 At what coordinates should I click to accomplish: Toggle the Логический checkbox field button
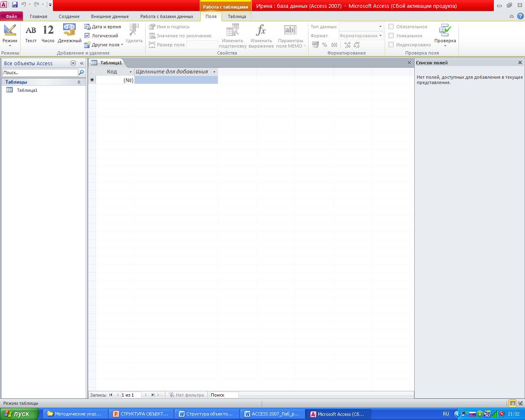click(101, 36)
